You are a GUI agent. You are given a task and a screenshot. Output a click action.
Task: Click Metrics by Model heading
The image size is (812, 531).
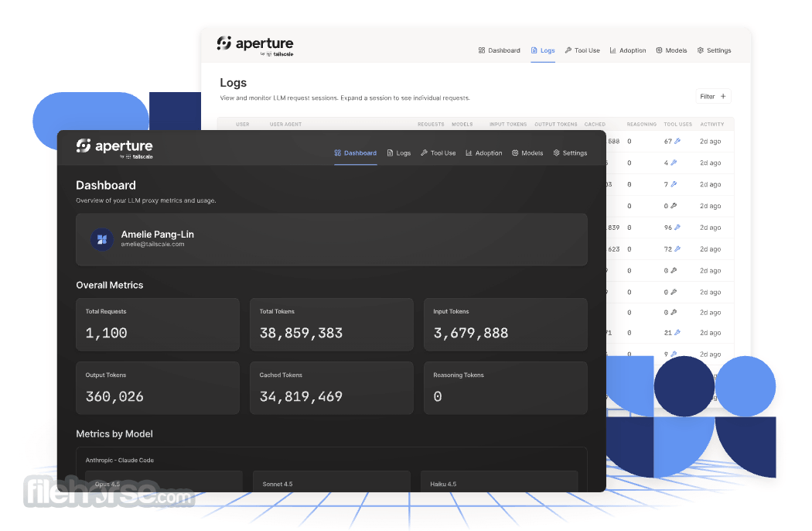click(x=114, y=434)
